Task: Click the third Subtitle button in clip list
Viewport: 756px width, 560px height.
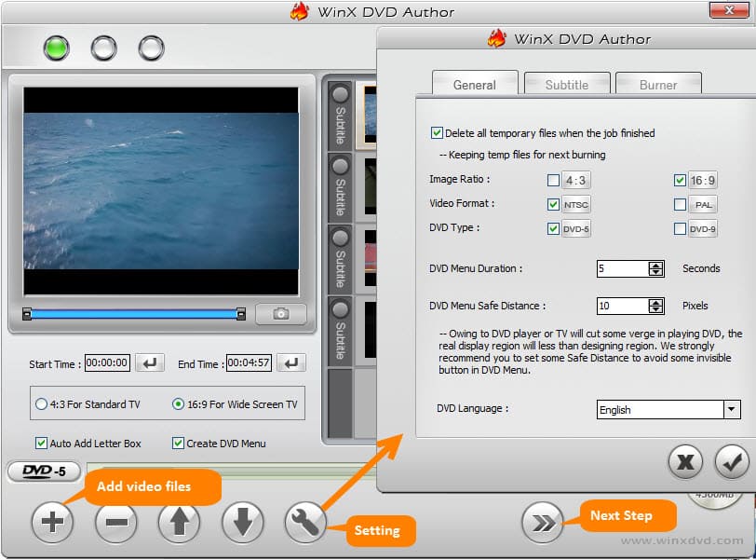Action: pos(341,259)
